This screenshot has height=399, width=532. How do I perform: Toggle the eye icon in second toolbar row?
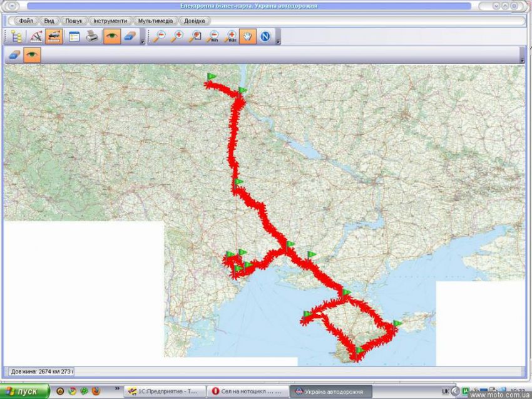[32, 55]
